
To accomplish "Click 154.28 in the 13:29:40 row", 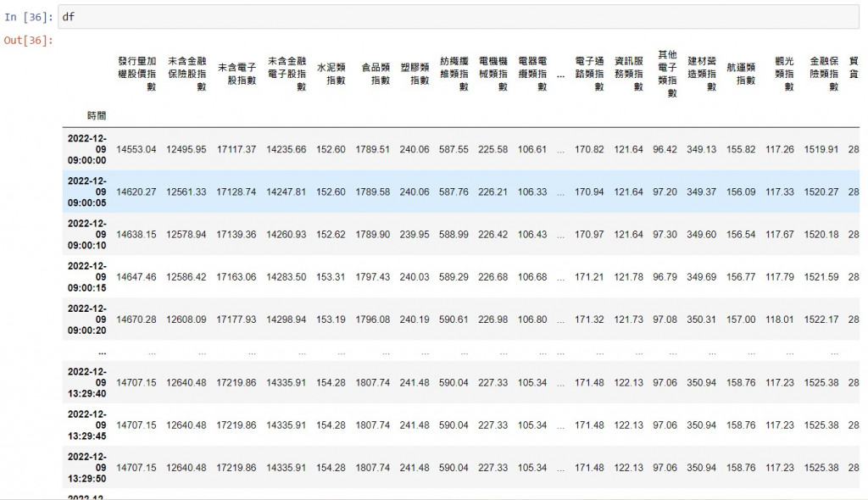I will (331, 382).
